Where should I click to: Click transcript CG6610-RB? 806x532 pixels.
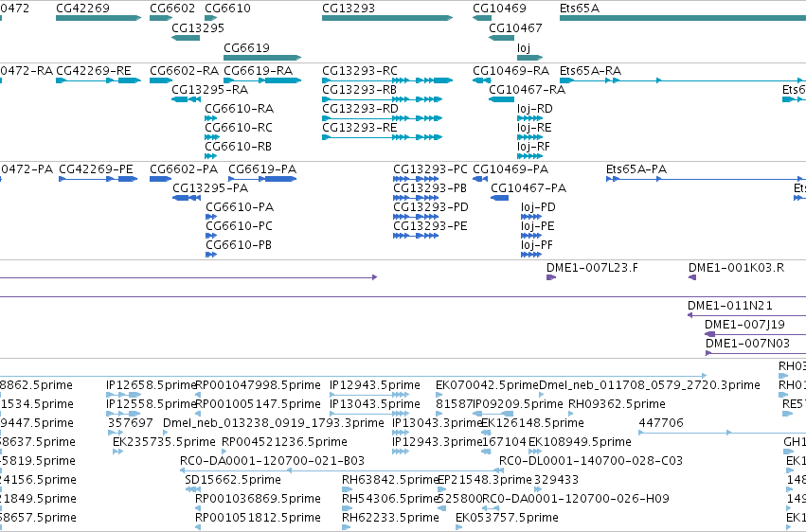211,156
